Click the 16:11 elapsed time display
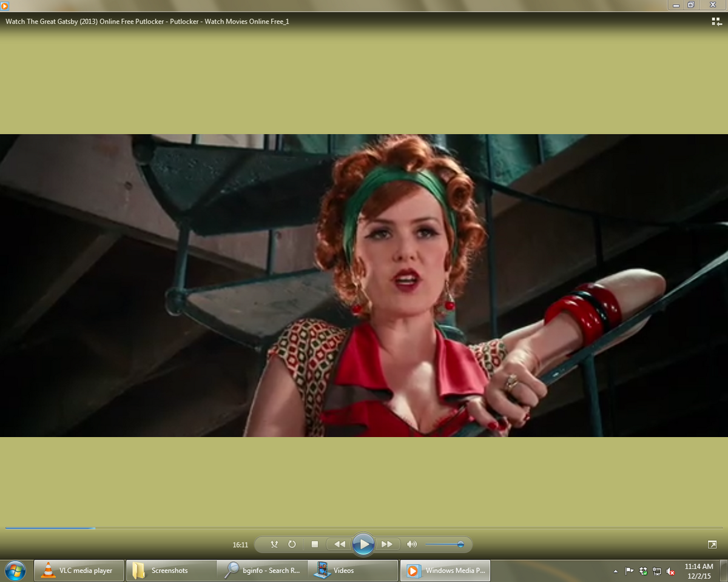 click(x=240, y=545)
